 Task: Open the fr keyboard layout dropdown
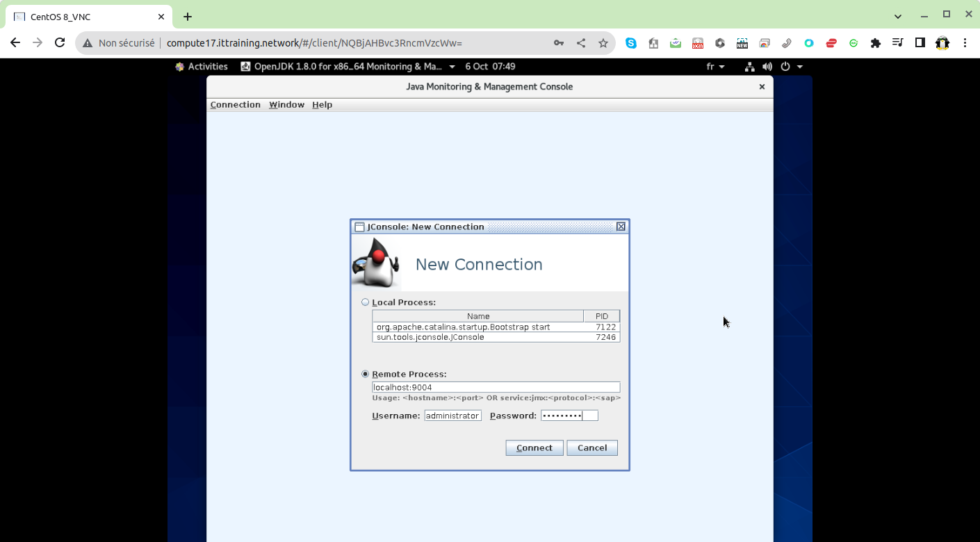[x=715, y=67]
